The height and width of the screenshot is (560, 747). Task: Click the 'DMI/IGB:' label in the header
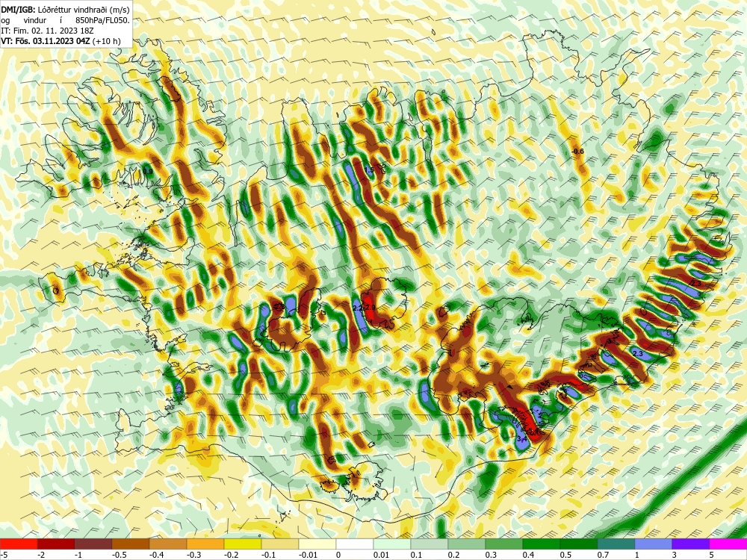(x=18, y=10)
